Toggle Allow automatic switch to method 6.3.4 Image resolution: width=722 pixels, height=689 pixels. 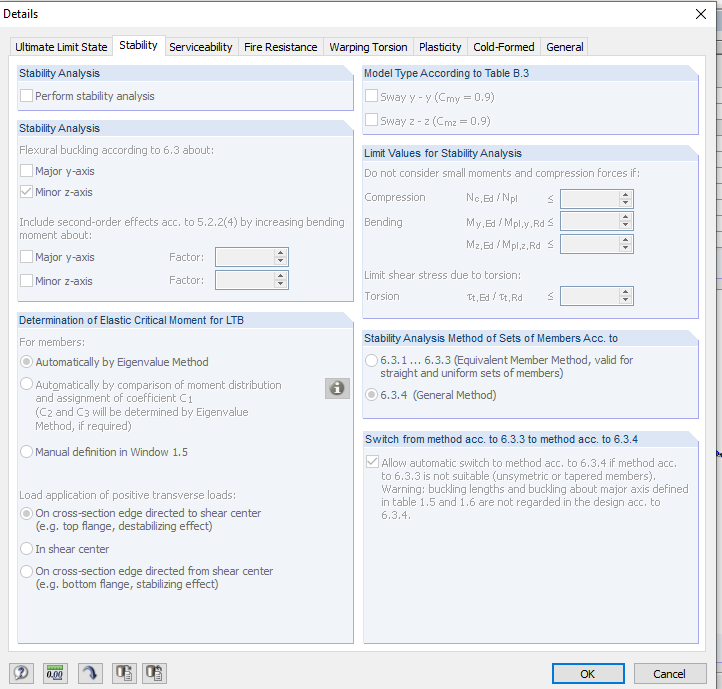372,462
